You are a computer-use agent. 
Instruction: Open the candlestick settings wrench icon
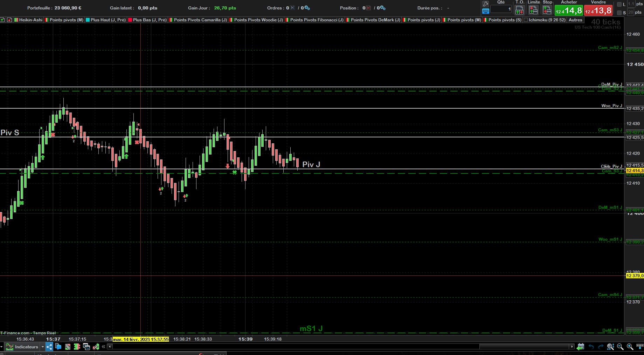tap(96, 347)
